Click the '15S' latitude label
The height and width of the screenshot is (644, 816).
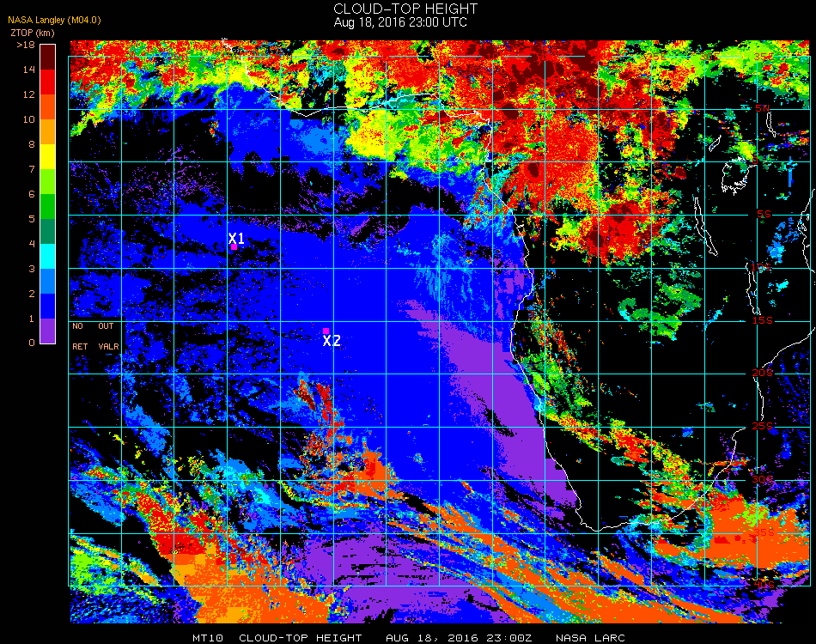[763, 320]
